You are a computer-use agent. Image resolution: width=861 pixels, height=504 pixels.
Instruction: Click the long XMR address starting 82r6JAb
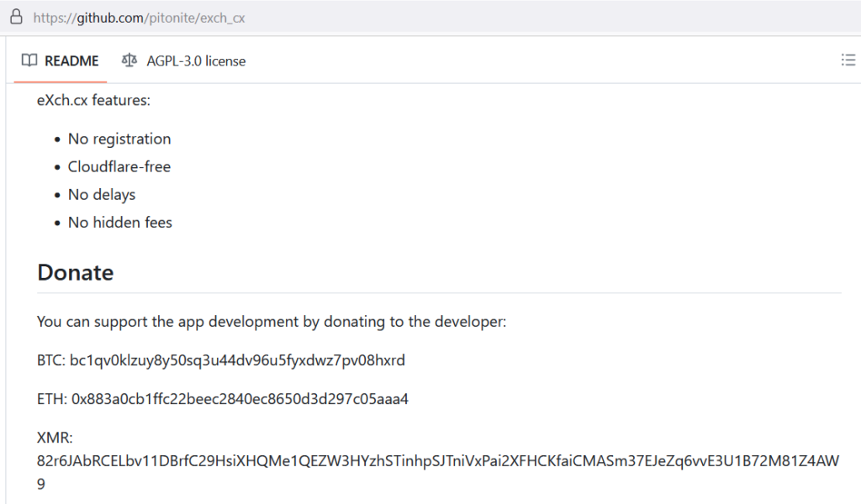click(437, 461)
